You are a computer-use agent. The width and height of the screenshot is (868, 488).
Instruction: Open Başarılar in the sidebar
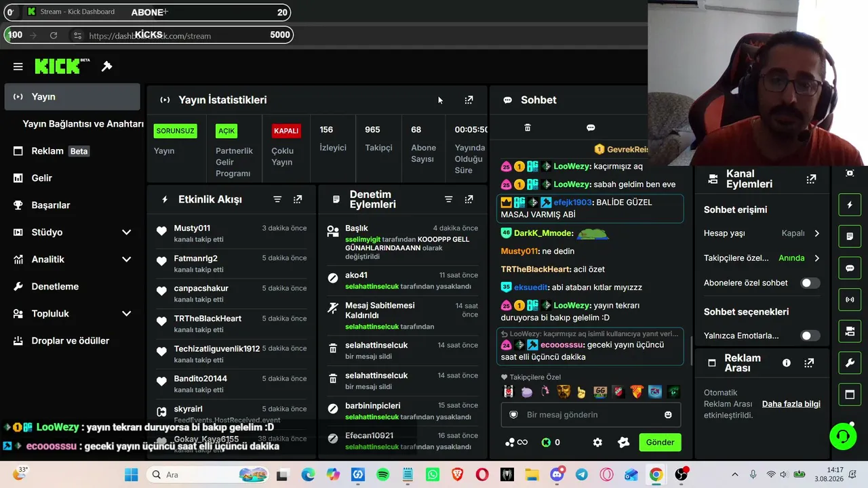pyautogui.click(x=72, y=205)
